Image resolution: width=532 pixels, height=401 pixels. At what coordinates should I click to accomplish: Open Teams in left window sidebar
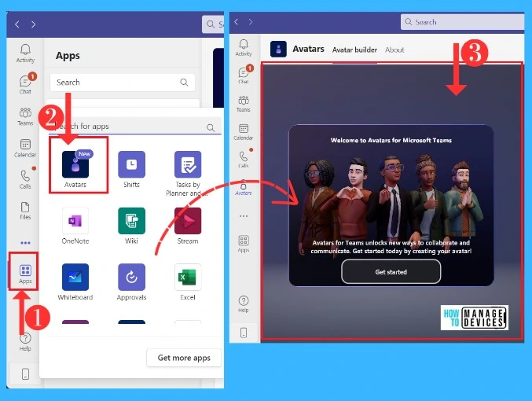25,116
